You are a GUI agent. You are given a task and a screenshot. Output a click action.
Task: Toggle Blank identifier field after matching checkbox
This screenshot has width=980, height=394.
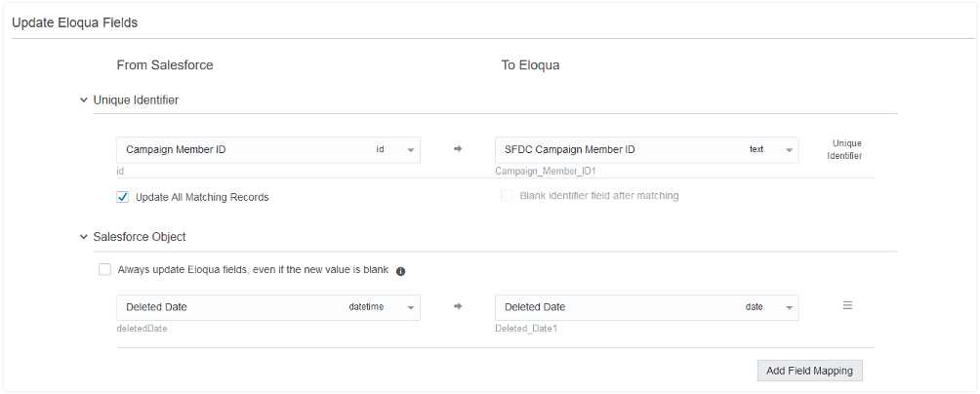(507, 196)
